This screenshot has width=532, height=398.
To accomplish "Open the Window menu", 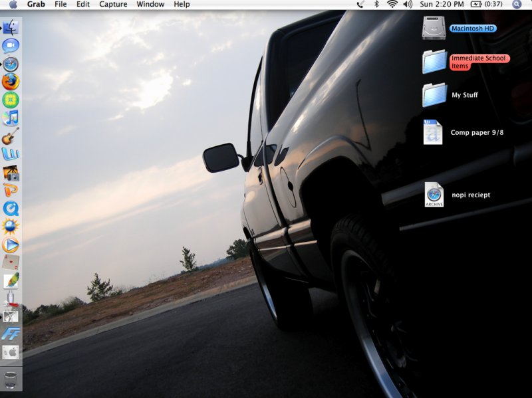I will click(x=150, y=4).
